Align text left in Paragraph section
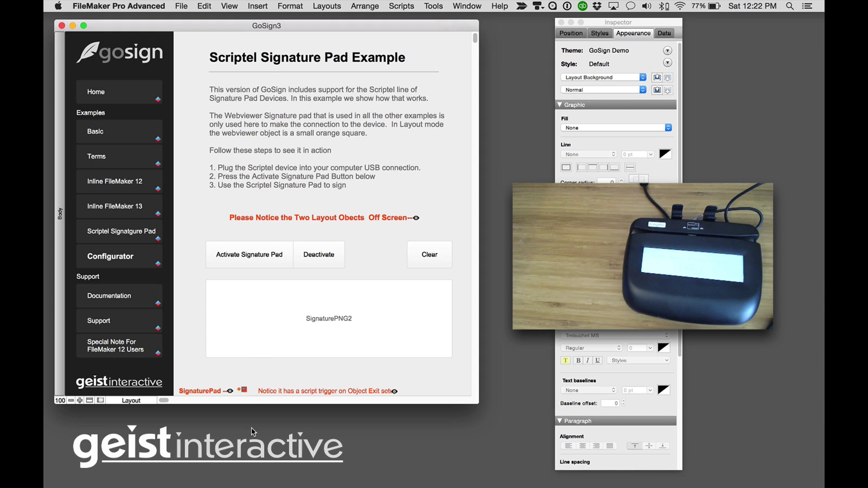 point(569,446)
